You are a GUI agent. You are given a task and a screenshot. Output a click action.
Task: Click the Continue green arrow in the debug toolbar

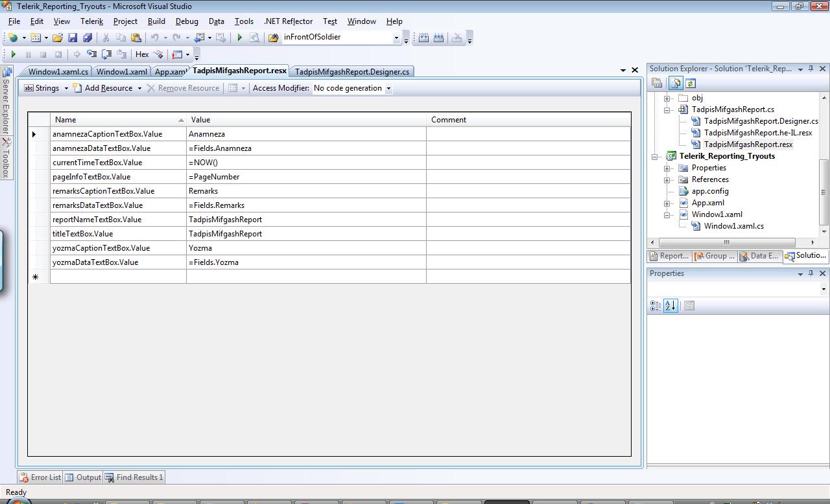point(13,54)
